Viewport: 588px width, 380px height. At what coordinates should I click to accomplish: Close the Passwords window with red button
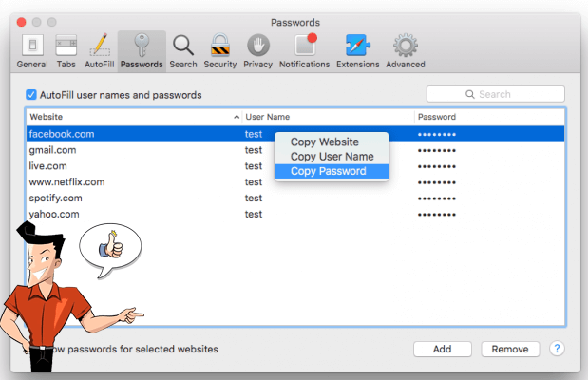(22, 23)
